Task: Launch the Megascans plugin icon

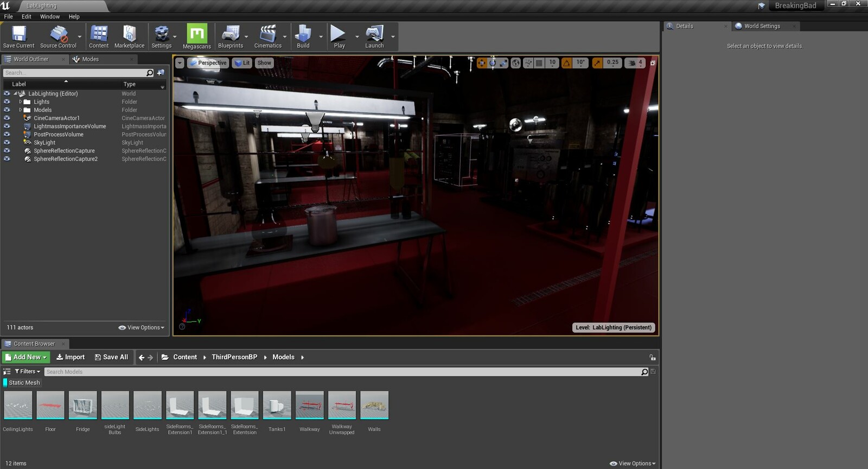Action: (197, 37)
